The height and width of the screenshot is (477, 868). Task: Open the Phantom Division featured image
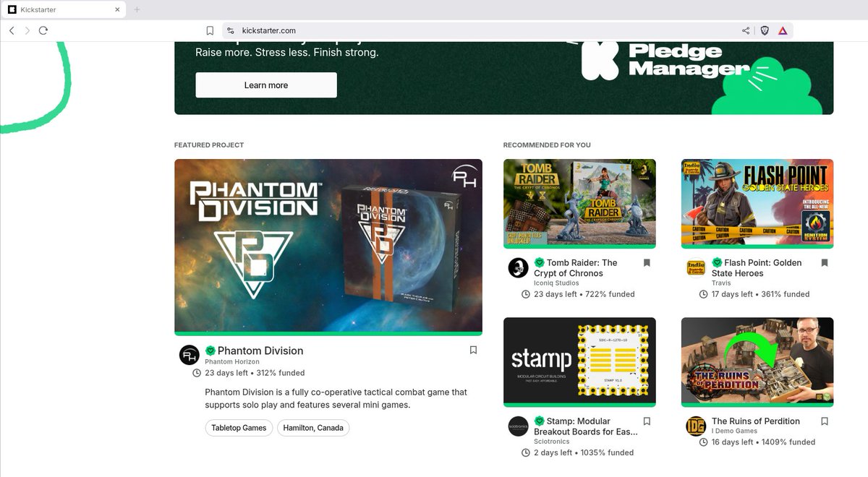coord(328,246)
